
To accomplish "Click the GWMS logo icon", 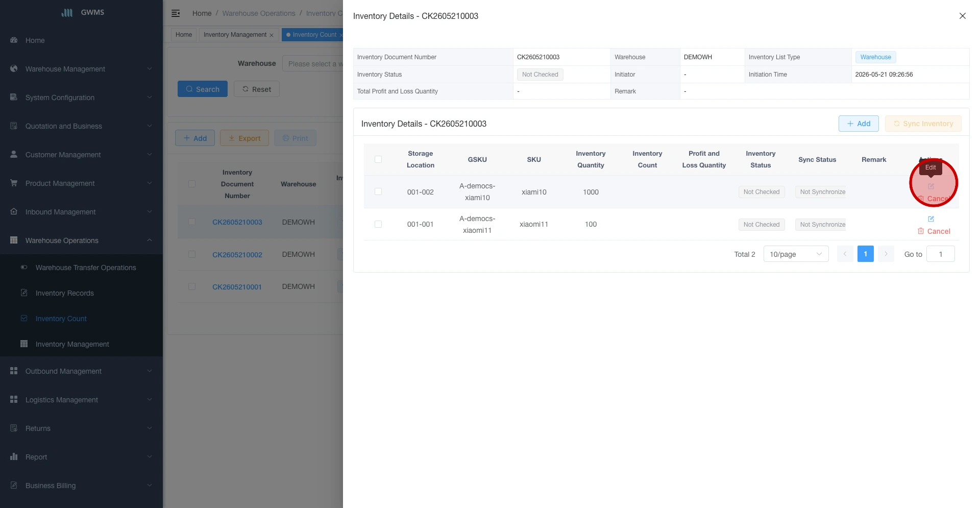I will (x=67, y=13).
